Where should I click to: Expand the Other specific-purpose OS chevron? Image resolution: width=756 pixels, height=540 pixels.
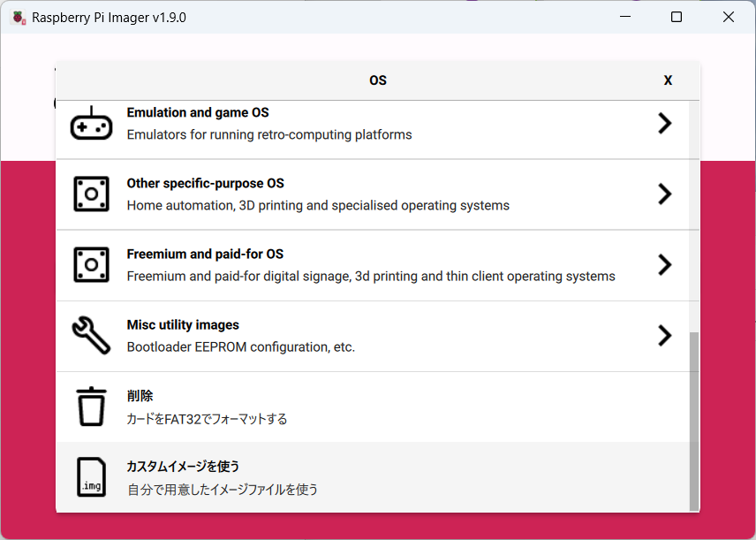pyautogui.click(x=665, y=194)
